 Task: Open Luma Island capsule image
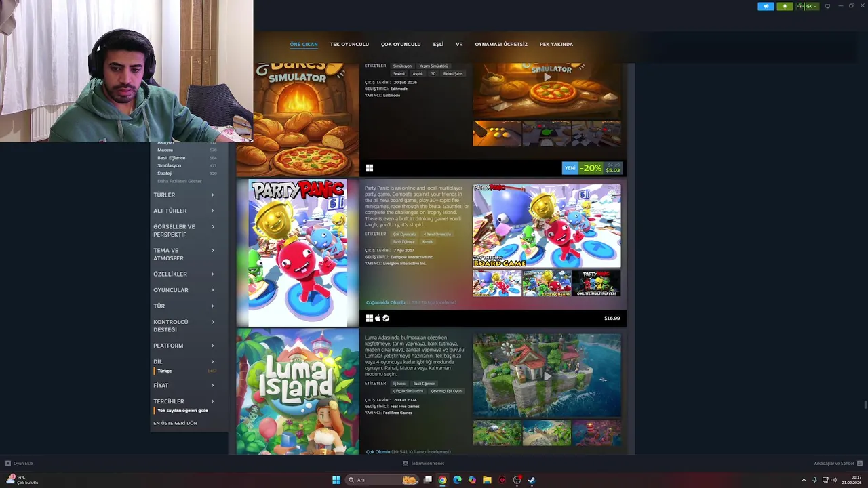(298, 392)
